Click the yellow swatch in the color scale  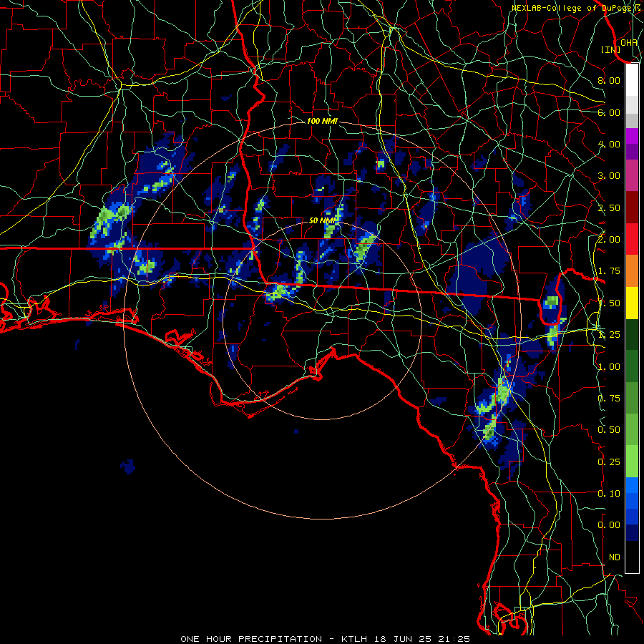click(x=632, y=303)
